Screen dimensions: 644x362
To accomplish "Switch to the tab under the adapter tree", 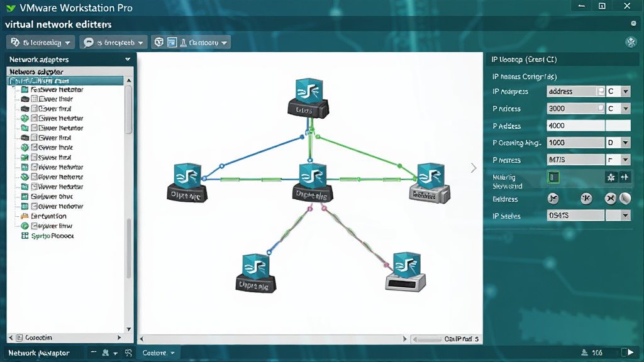I will (x=35, y=337).
